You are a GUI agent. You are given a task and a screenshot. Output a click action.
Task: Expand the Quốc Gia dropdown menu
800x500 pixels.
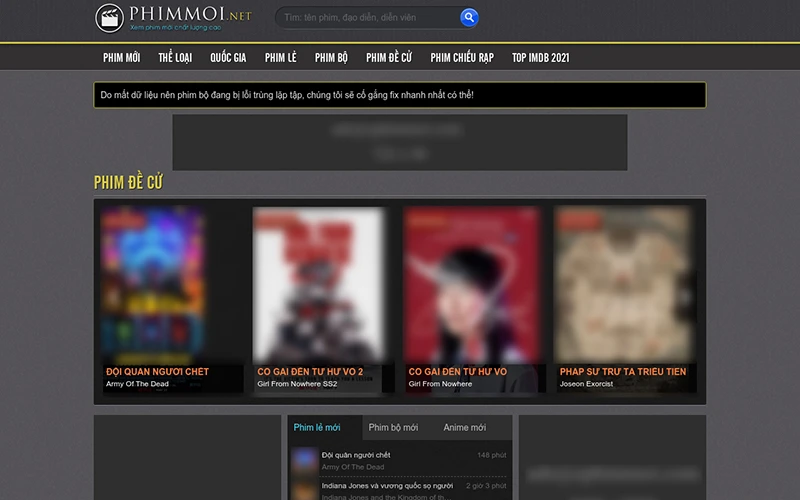228,58
